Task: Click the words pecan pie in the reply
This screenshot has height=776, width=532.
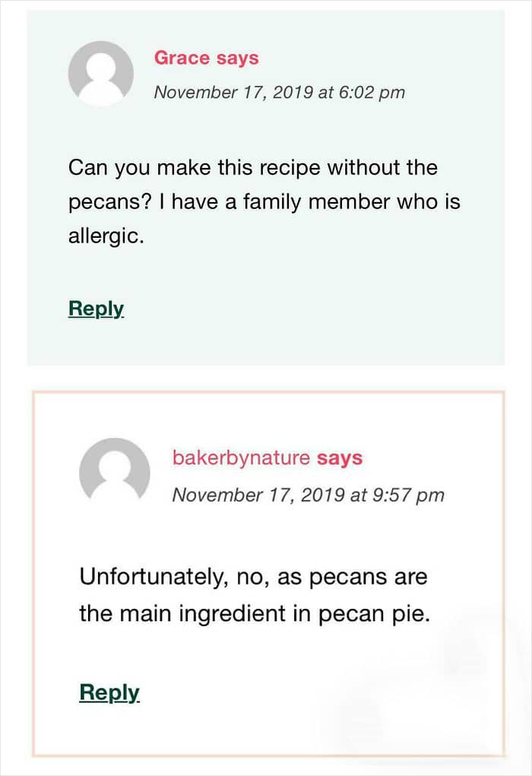Action: coord(374,615)
